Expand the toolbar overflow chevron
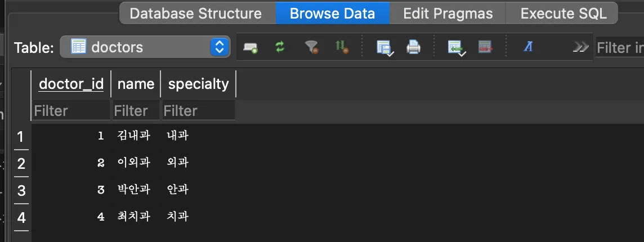This screenshot has height=242, width=644. tap(580, 47)
